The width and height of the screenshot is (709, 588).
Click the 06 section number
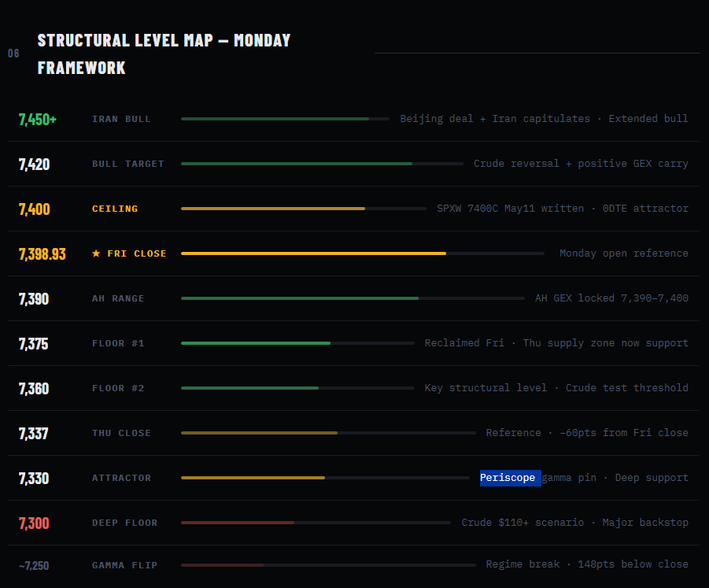(13, 54)
